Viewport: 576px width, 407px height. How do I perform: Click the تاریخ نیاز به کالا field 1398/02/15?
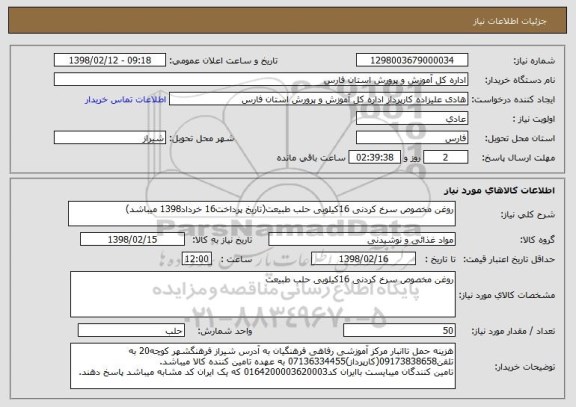[132, 239]
